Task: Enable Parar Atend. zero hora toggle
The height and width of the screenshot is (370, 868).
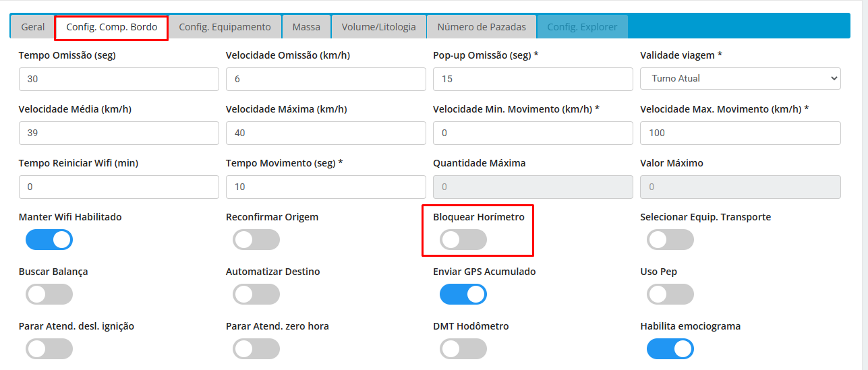Action: 256,349
